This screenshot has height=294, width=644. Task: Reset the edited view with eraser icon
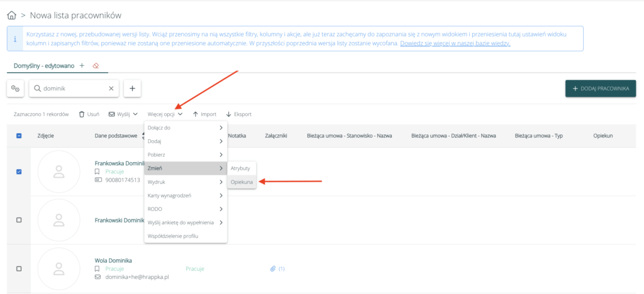click(x=96, y=65)
